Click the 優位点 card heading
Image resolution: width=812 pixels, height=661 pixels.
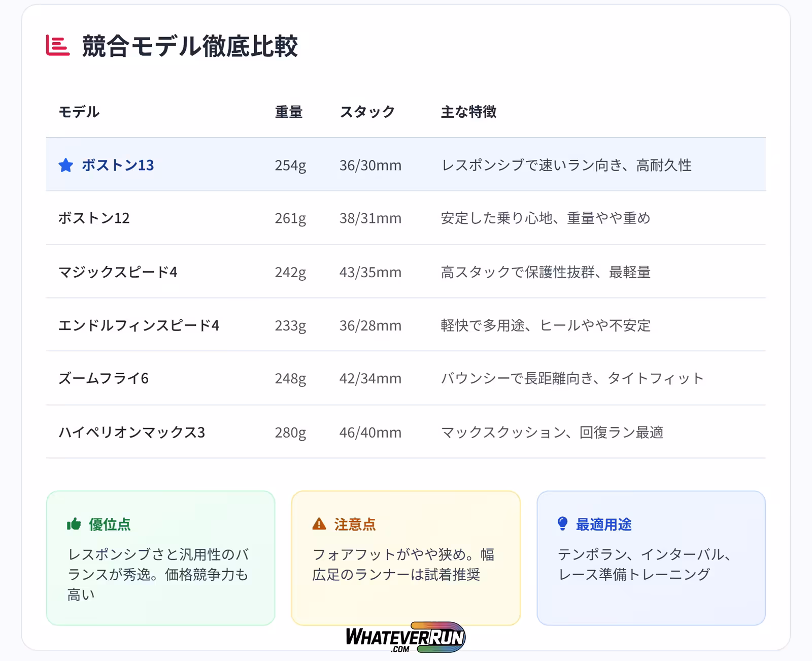(110, 524)
